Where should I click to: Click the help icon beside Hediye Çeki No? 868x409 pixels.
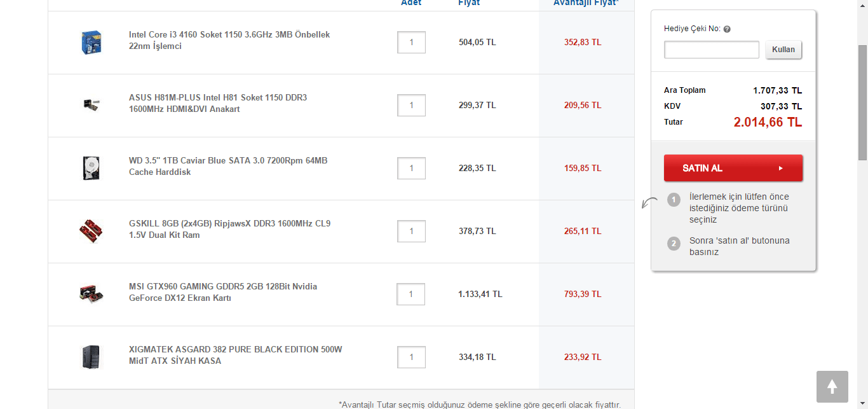click(x=727, y=29)
